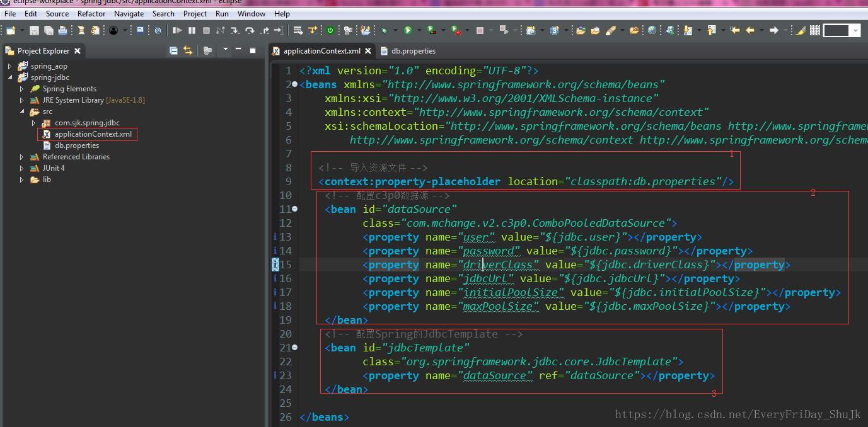This screenshot has height=427, width=868.
Task: Click the New Spring bean 'S' icon
Action: click(x=555, y=30)
